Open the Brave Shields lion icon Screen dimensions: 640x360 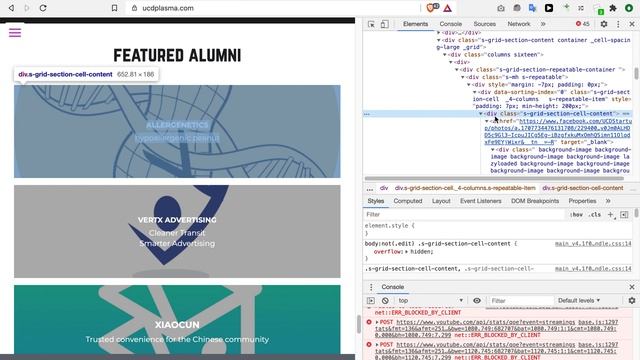coord(431,8)
